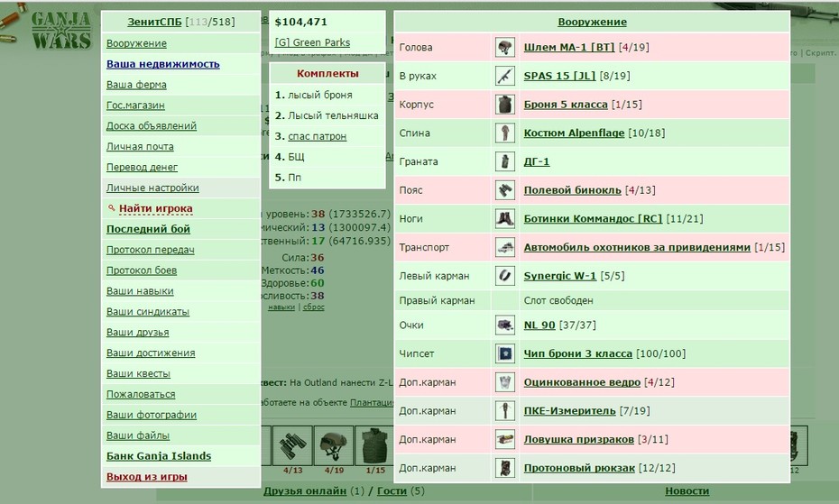Click the NL 90 goggles icon
839x504 pixels.
[x=504, y=325]
